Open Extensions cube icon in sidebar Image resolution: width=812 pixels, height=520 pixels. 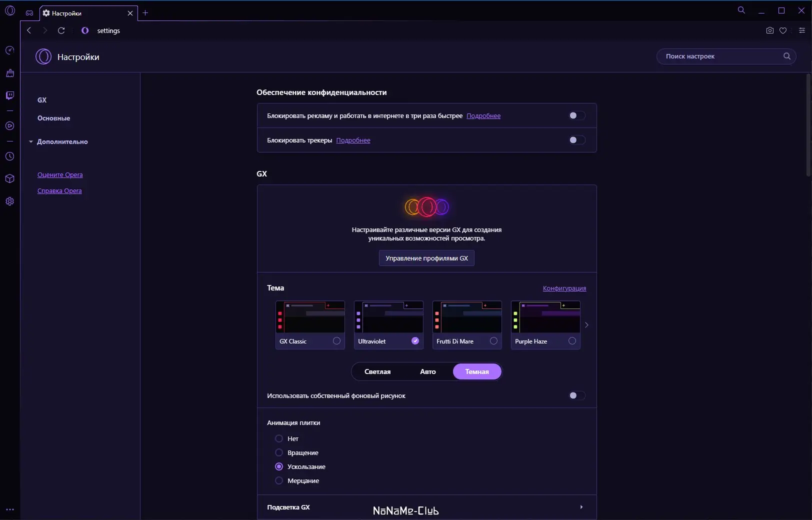click(9, 178)
